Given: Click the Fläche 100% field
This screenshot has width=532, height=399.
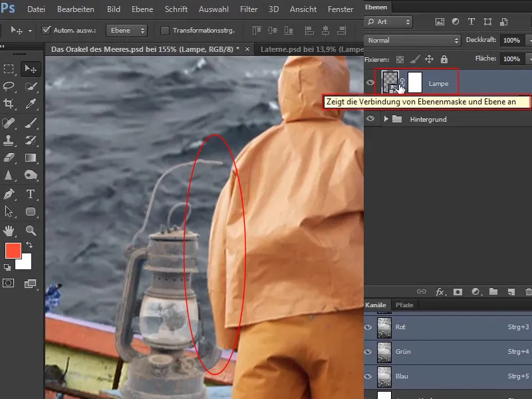Looking at the screenshot, I should click(x=511, y=59).
